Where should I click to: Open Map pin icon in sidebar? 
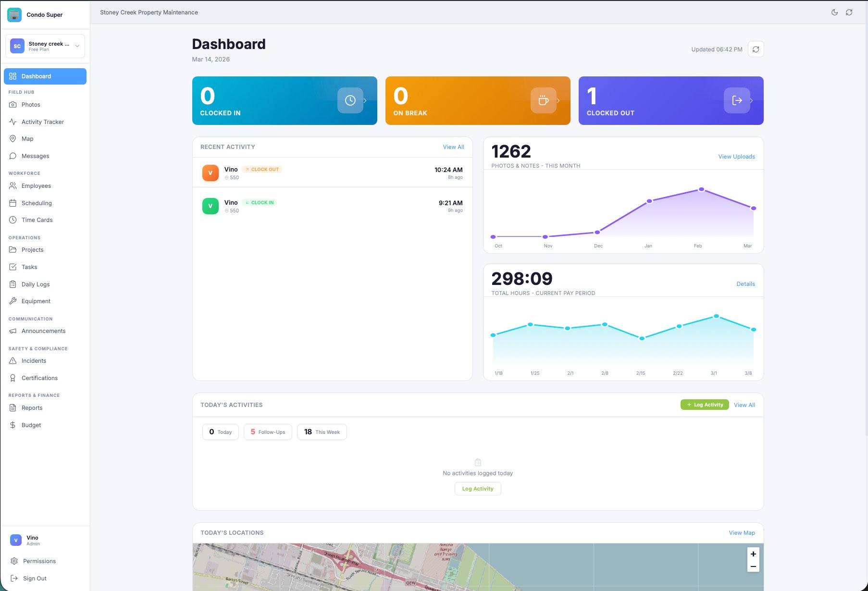tap(13, 139)
